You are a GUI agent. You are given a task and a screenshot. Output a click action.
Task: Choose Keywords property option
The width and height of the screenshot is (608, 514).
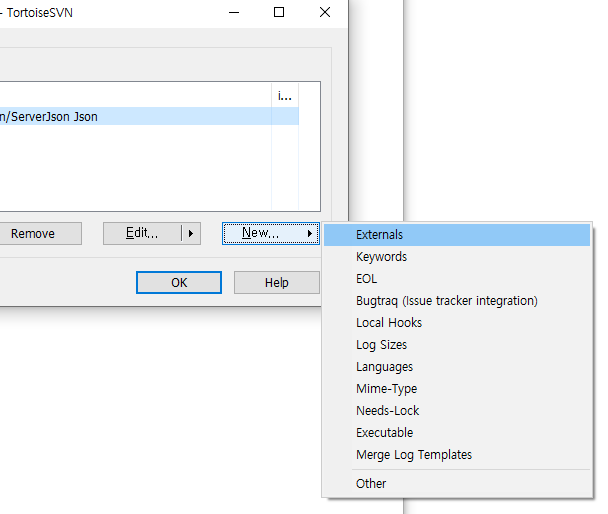(x=457, y=257)
